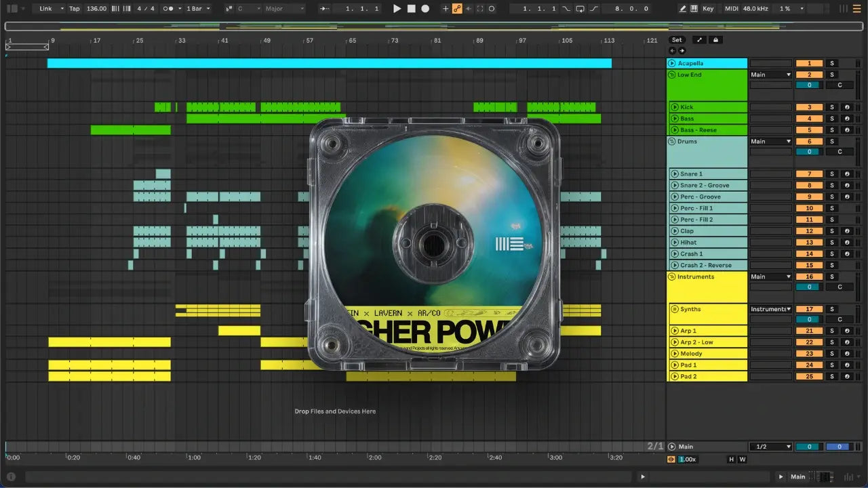The width and height of the screenshot is (868, 488).
Task: Click the 4 / 4 time signature field
Action: 145,9
